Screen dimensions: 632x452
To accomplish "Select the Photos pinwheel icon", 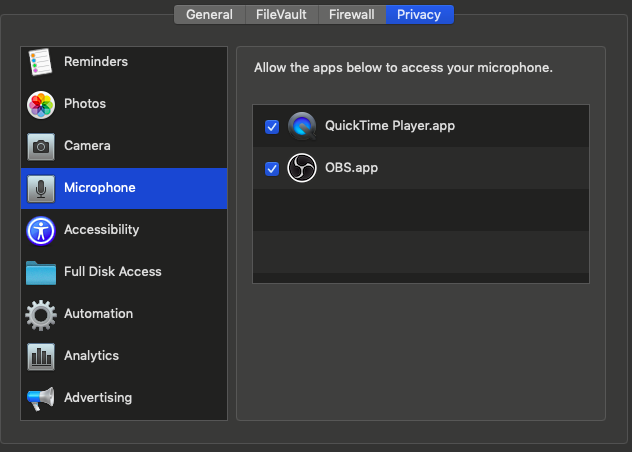I will 40,104.
